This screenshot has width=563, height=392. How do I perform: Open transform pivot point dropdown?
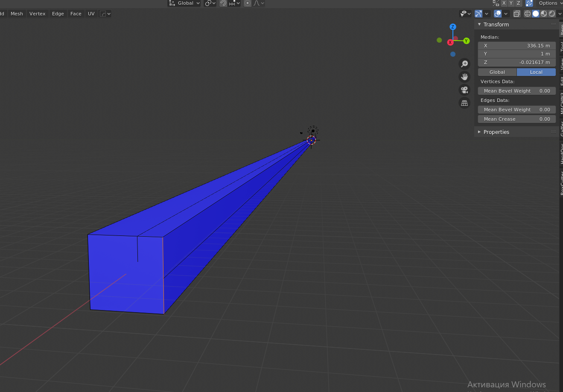(210, 3)
